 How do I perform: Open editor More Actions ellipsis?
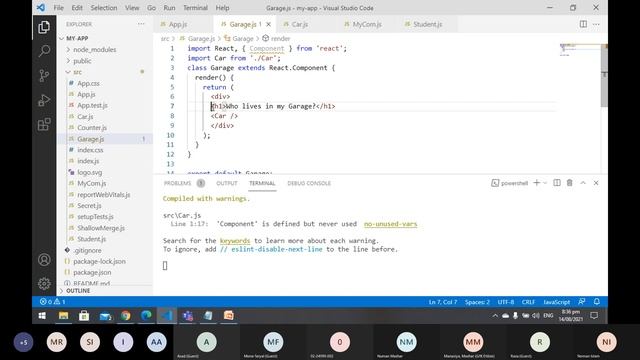click(x=596, y=24)
